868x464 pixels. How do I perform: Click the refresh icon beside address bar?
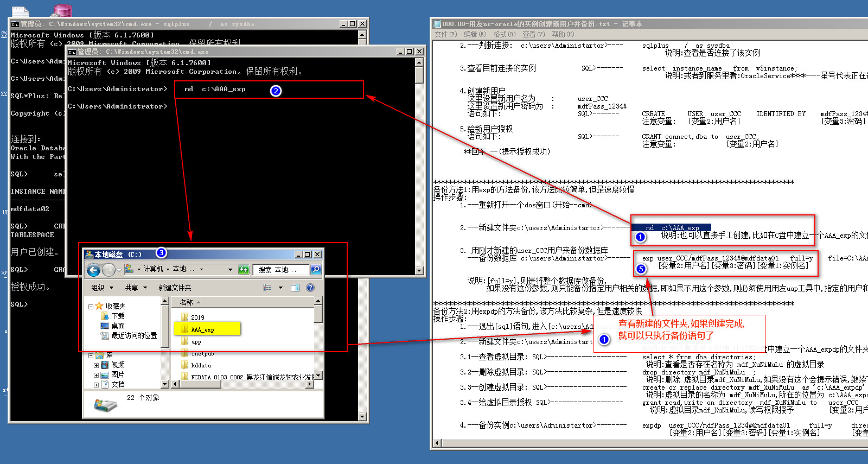pos(244,270)
